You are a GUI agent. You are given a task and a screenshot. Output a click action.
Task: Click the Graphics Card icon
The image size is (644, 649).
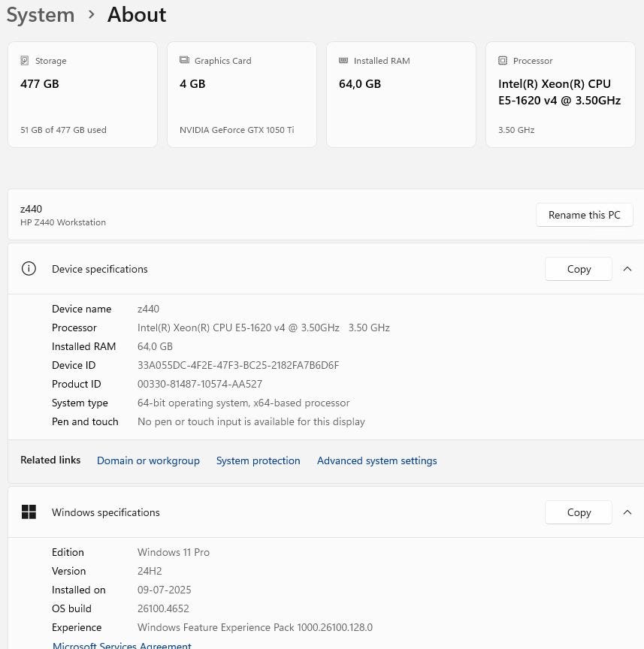(184, 61)
